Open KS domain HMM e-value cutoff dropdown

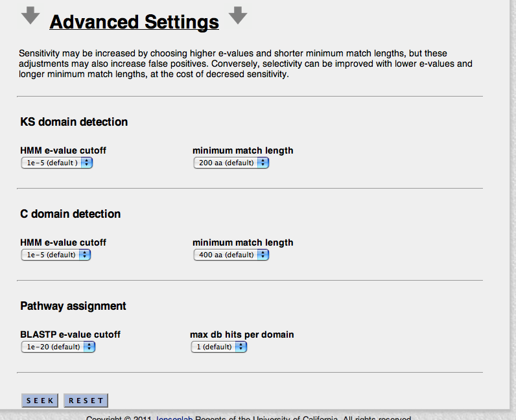click(57, 163)
